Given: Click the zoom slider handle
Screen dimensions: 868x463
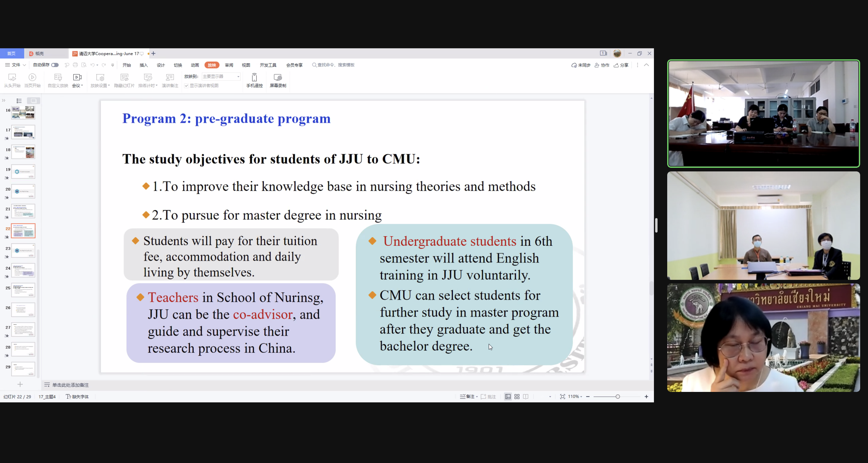Looking at the screenshot, I should [x=618, y=397].
